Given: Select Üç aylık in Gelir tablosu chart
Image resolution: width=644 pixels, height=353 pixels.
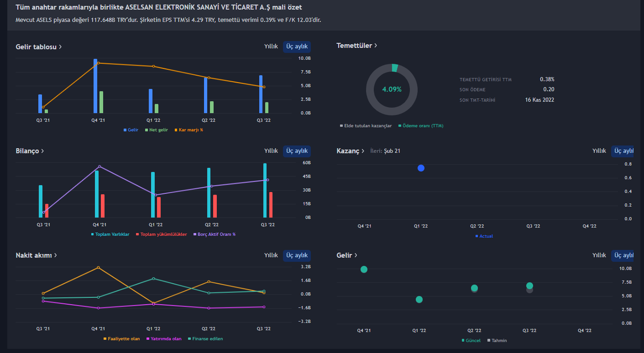Looking at the screenshot, I should [x=297, y=47].
